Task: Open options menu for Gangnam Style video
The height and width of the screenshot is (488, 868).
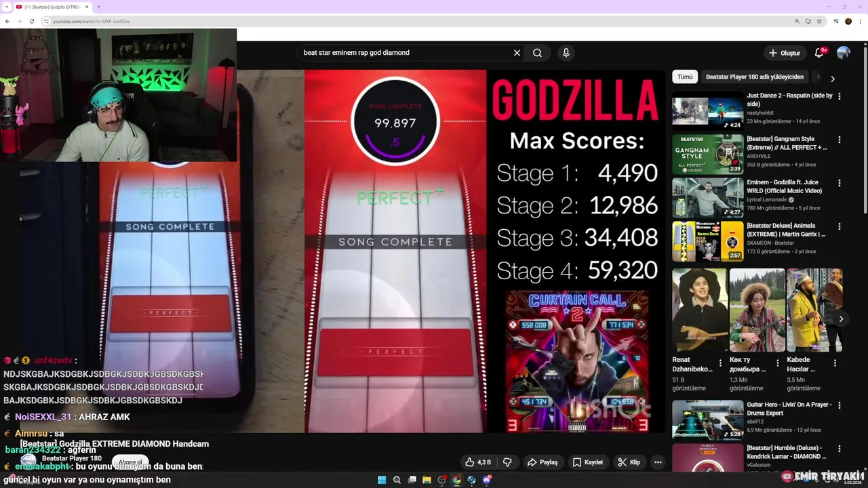Action: click(x=840, y=140)
